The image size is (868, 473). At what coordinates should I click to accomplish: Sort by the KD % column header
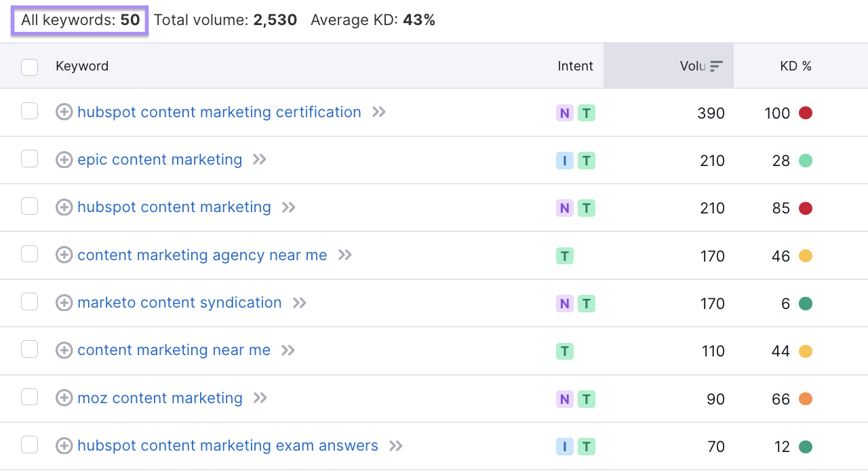tap(795, 66)
